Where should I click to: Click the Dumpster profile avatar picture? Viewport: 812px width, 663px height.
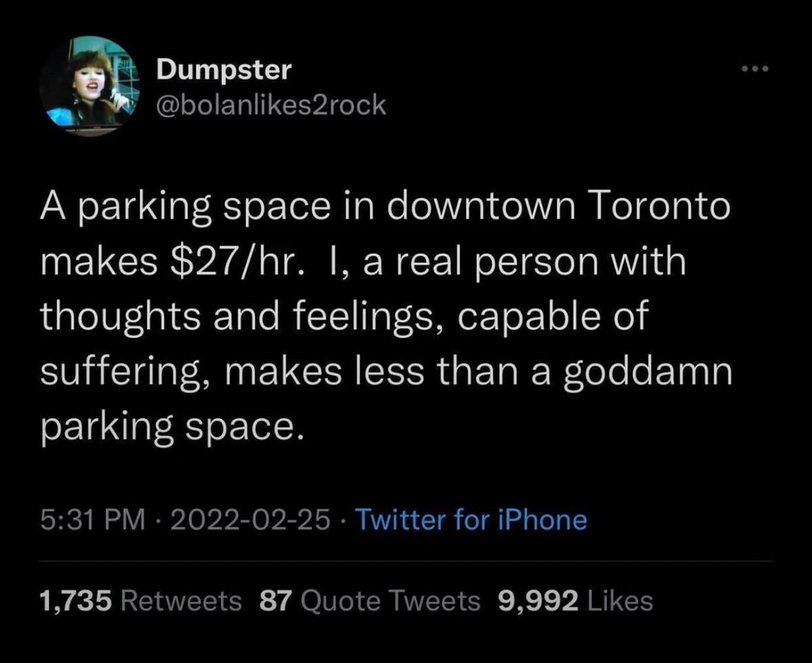click(x=89, y=86)
